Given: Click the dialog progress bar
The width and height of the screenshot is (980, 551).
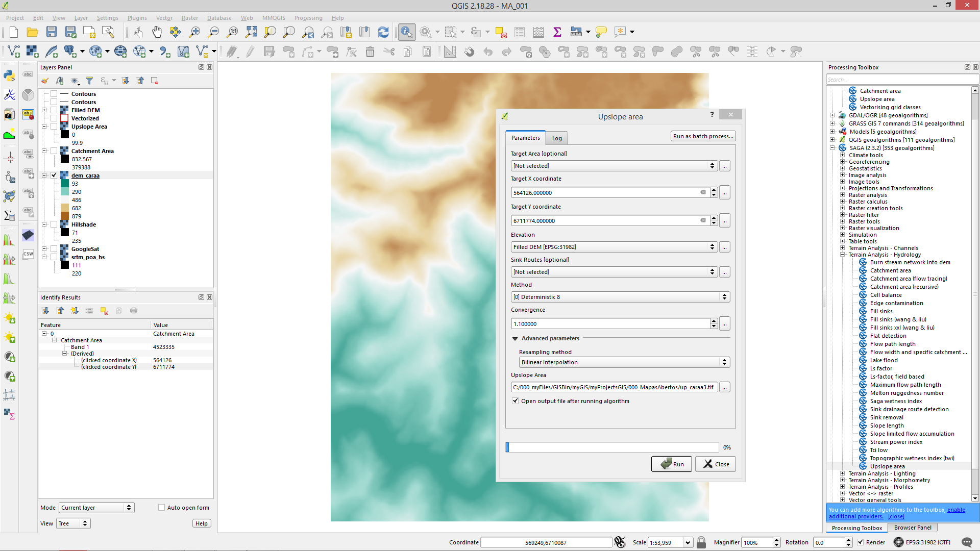Looking at the screenshot, I should (x=612, y=447).
